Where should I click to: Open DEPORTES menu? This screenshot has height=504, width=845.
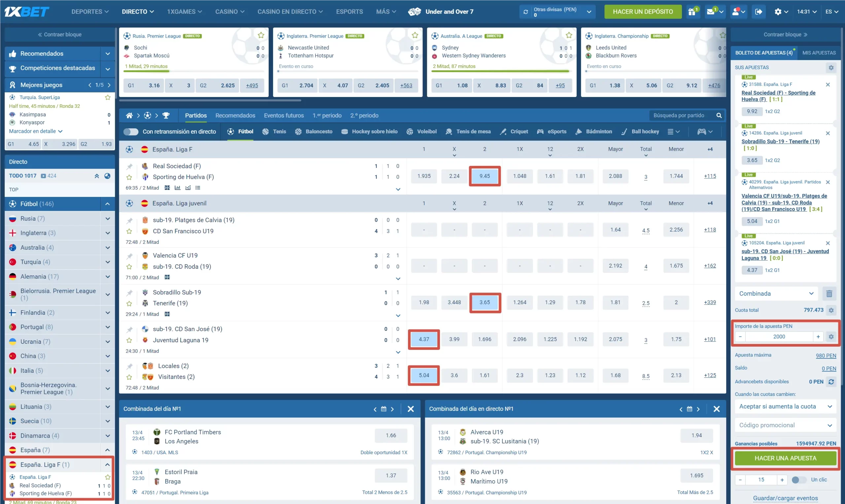coord(90,12)
